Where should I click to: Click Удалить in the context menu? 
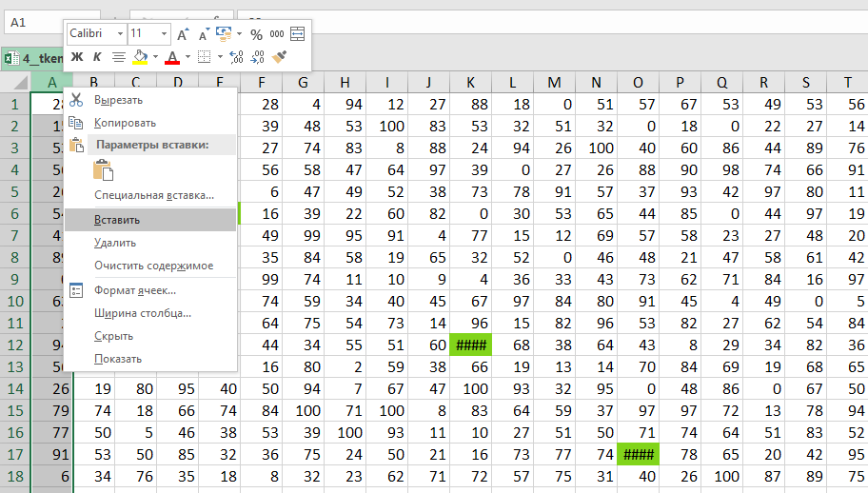pos(114,243)
